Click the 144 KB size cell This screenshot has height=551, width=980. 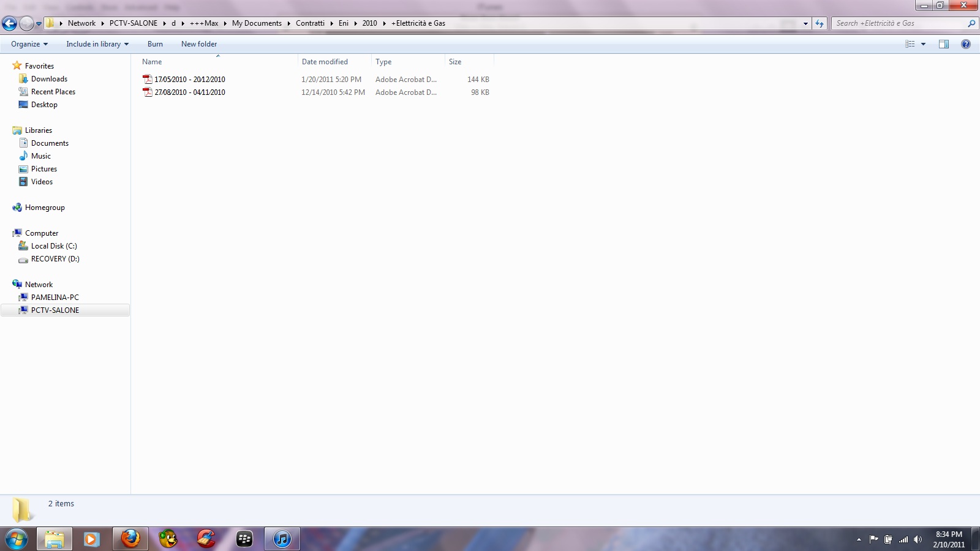point(478,80)
